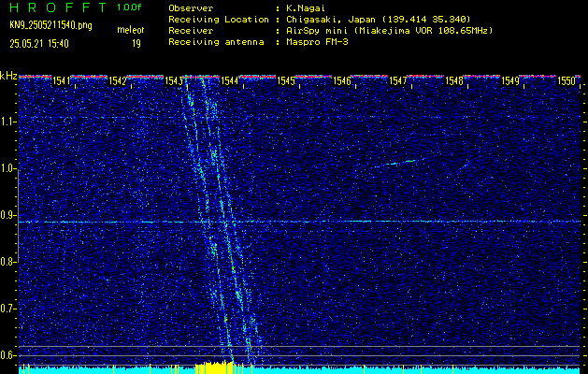Click the 1543 time marker
This screenshot has height=374, width=588.
[x=173, y=80]
